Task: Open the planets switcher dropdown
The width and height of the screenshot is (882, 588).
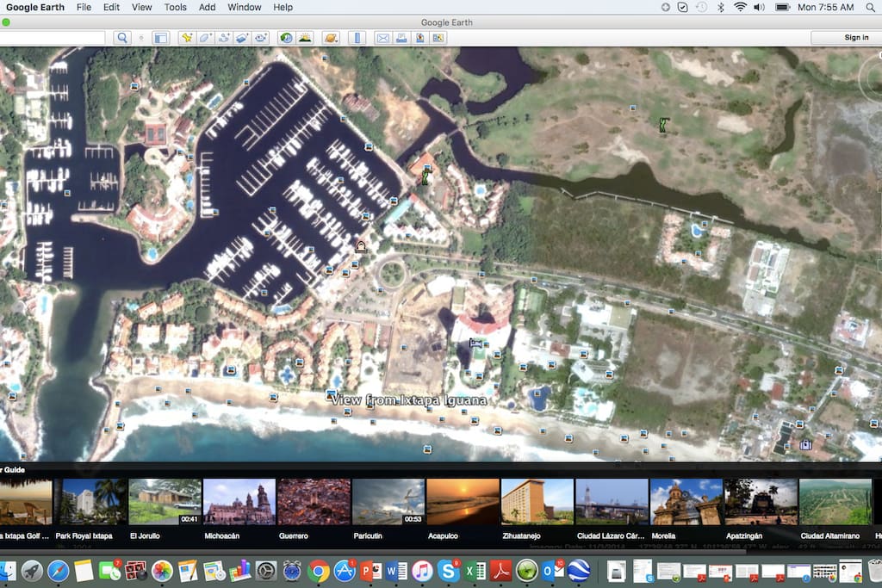Action: [x=332, y=38]
